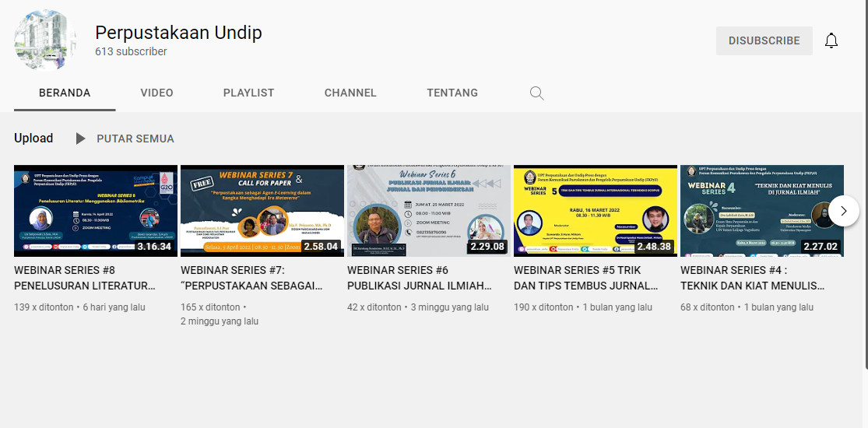The width and height of the screenshot is (868, 428).
Task: Click the 2.27.02 duration badge
Action: coord(821,247)
